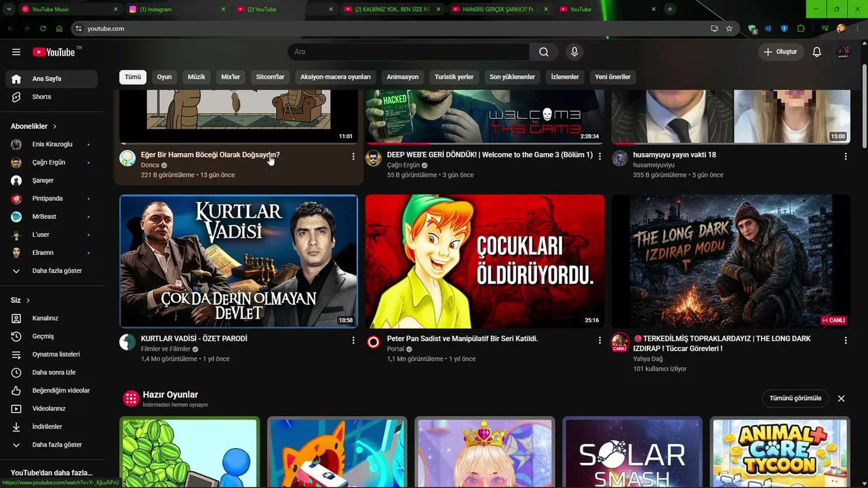Open Videolarınız in the sidebar

click(x=52, y=409)
